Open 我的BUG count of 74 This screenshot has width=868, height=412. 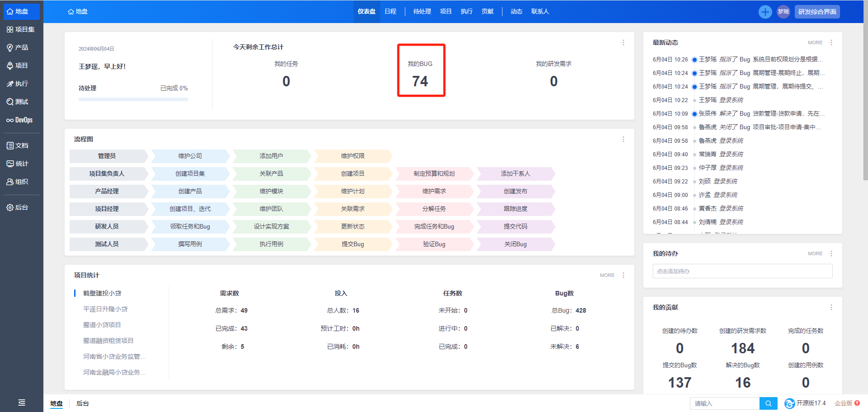coord(420,81)
